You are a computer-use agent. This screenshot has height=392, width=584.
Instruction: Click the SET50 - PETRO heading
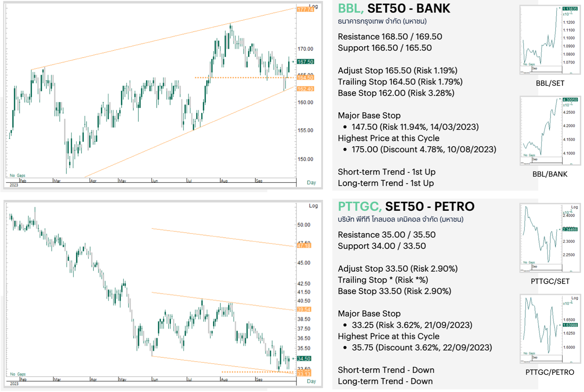point(430,207)
